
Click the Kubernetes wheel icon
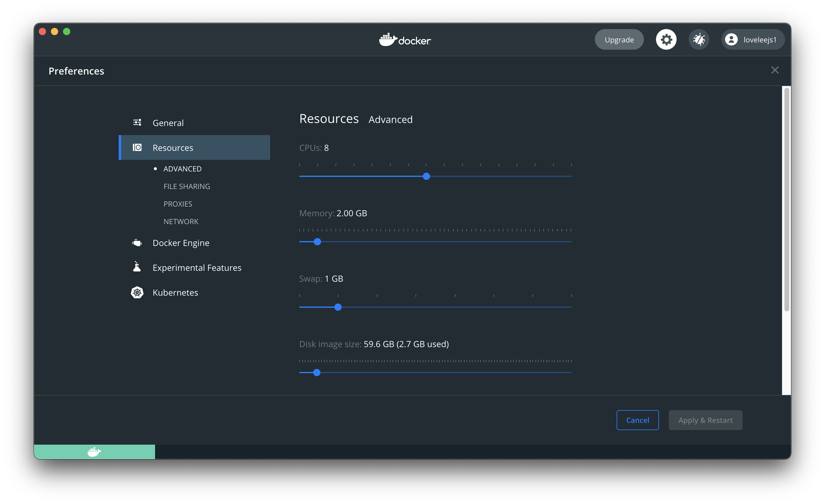[137, 292]
